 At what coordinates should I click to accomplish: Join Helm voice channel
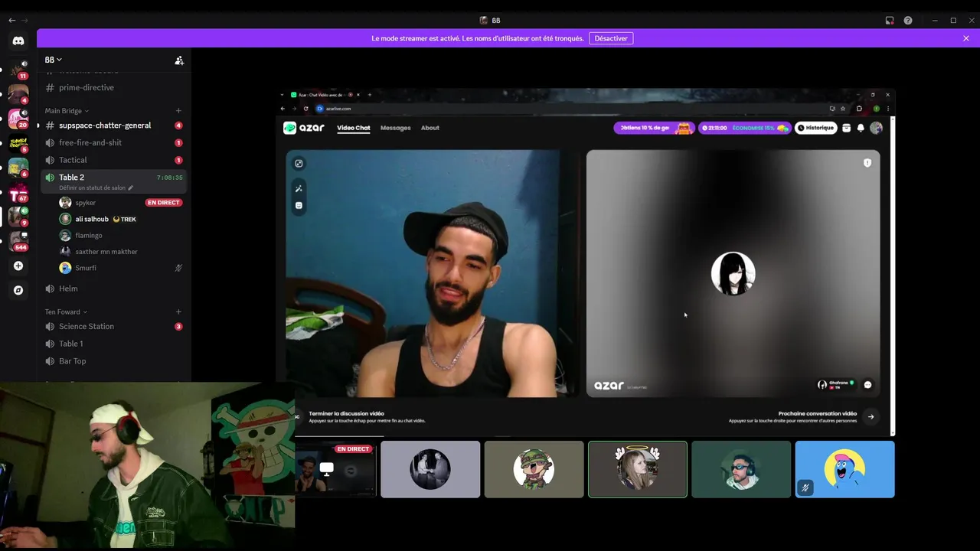coord(113,289)
